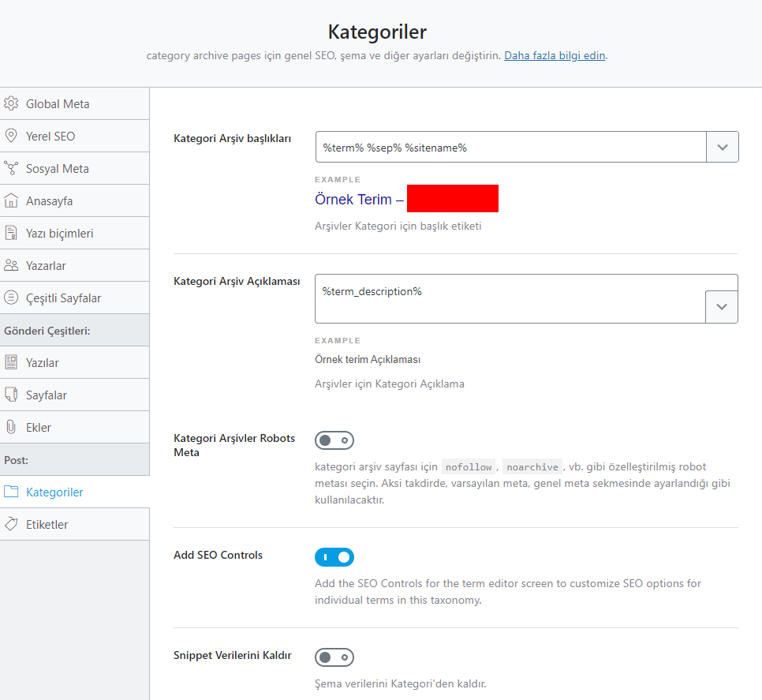Open the Etiketler tab

pos(75,524)
